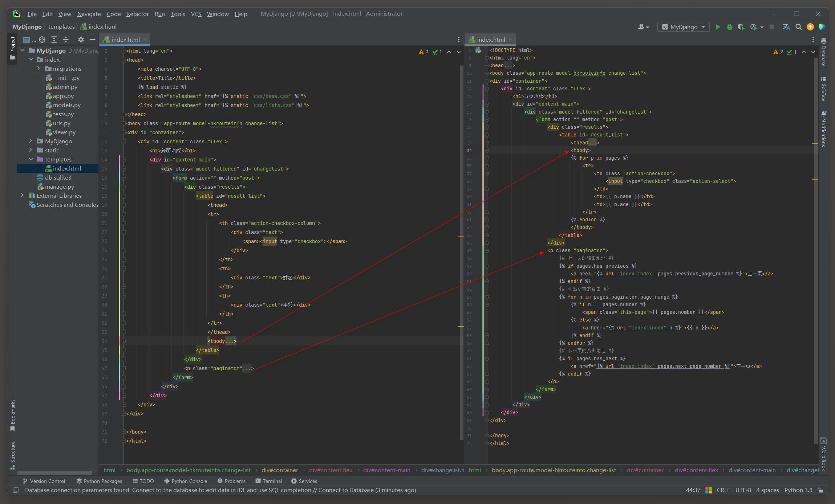Open the Bookmarks tool window
Screen dimensions: 835x504
click(x=13, y=415)
